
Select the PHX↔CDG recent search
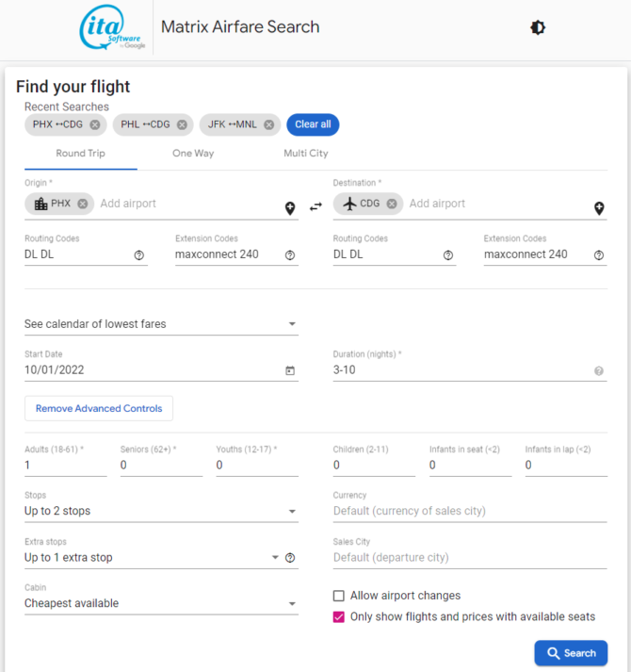(57, 124)
